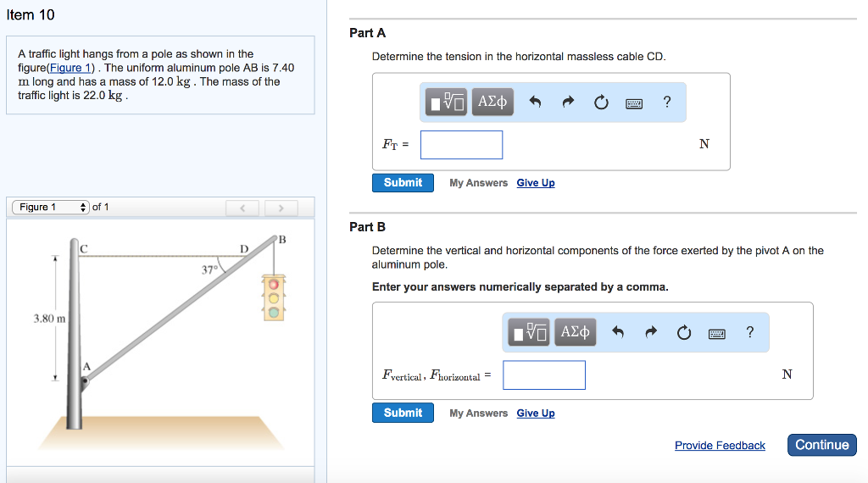Show keyboard shortcuts for Part A
Image resolution: width=868 pixels, height=483 pixels.
click(634, 103)
